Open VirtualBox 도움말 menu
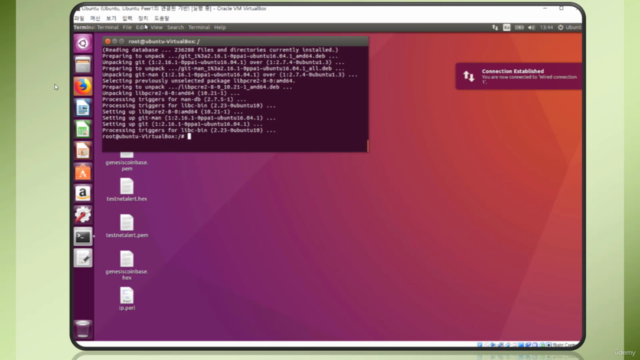 pyautogui.click(x=162, y=18)
